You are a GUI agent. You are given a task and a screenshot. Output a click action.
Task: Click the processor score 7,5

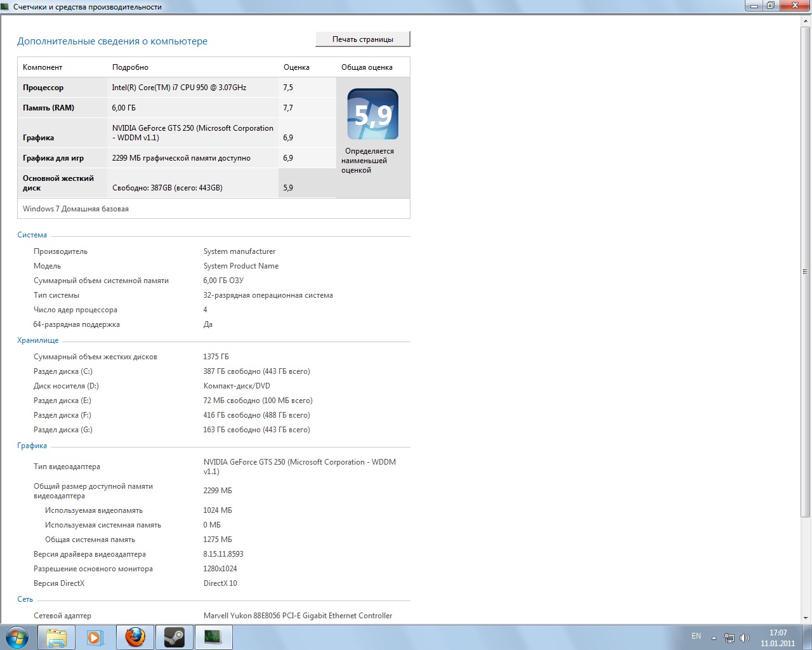288,88
